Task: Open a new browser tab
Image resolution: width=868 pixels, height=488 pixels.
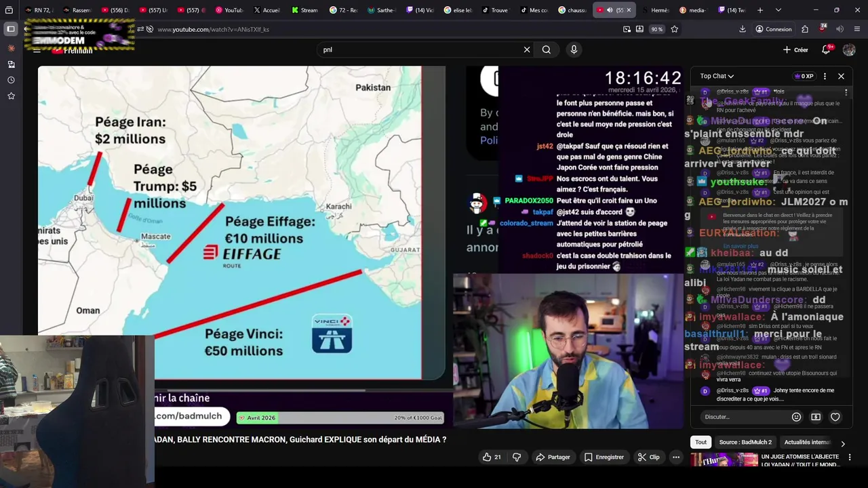Action: click(760, 10)
